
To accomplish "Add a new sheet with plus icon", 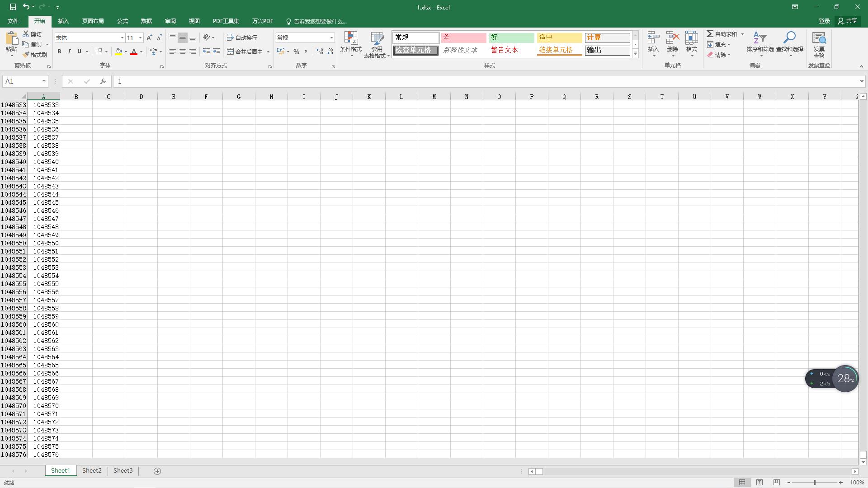I will (x=157, y=471).
